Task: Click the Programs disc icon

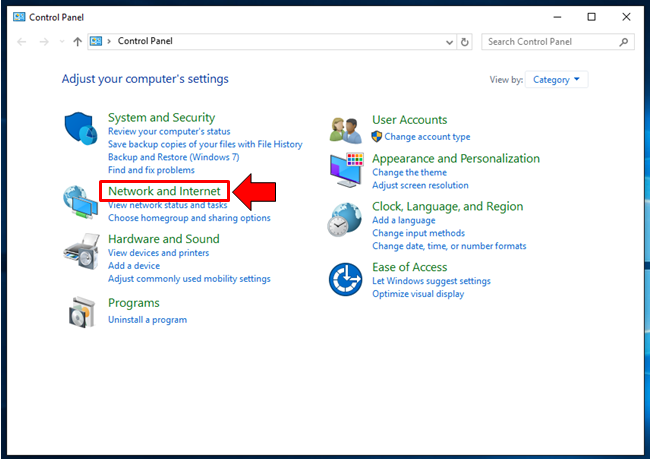Action: coord(81,312)
